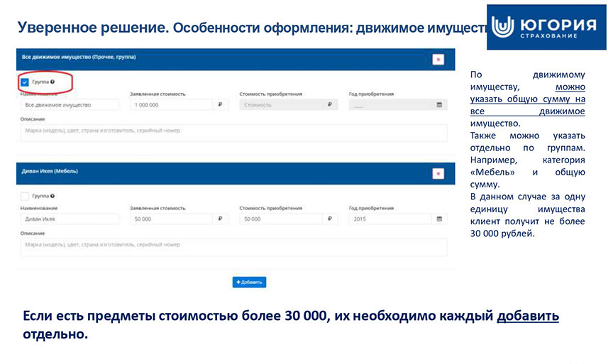
Task: Click ruble icon next to 1 000 000 value
Action: click(x=220, y=104)
